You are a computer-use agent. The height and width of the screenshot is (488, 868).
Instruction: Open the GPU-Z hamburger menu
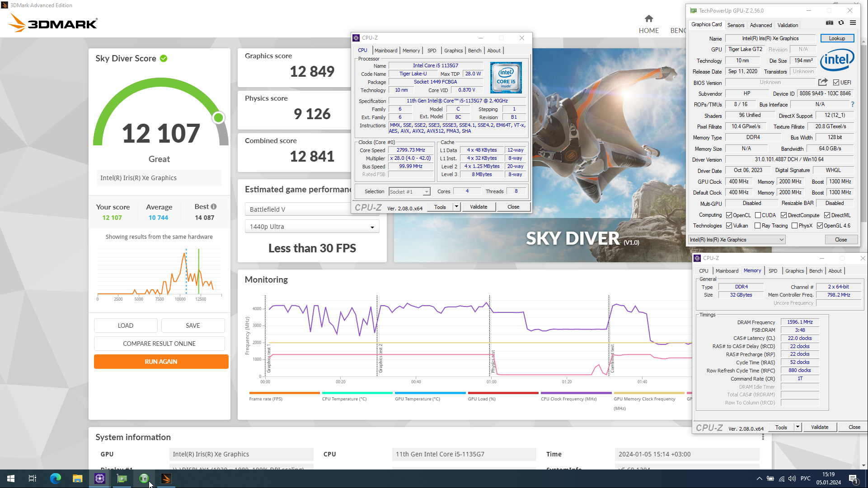(853, 23)
